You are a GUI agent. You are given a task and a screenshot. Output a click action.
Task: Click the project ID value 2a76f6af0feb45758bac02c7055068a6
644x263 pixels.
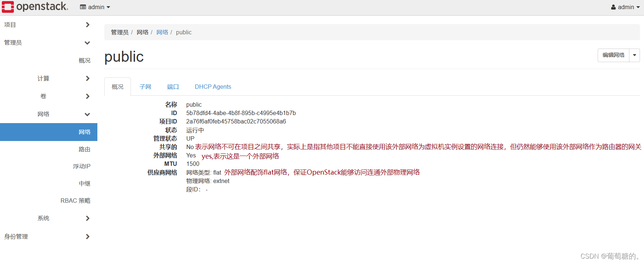click(236, 122)
